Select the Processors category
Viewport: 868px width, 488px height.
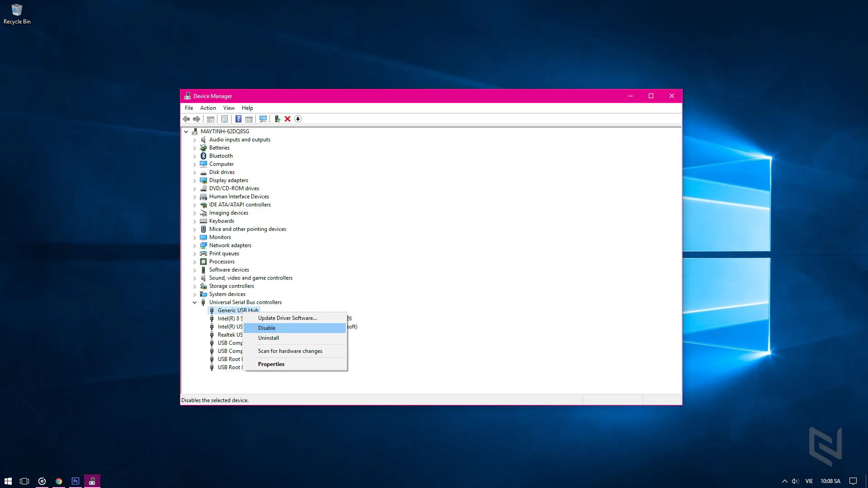click(x=222, y=262)
